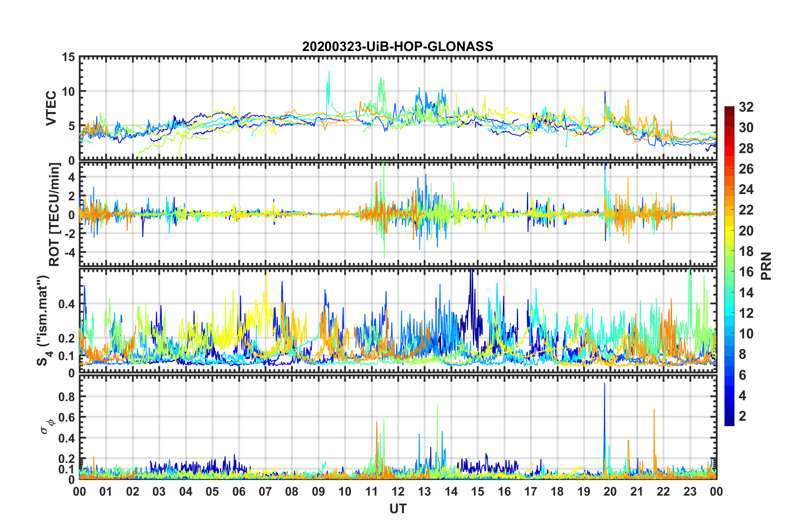Click the PRN colorbar label

point(766,266)
